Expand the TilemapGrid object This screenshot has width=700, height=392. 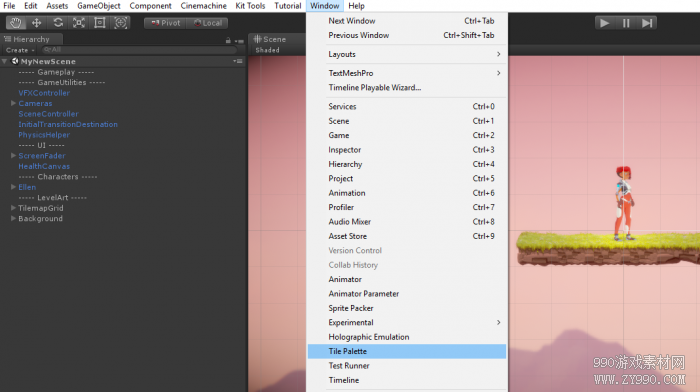tap(13, 208)
